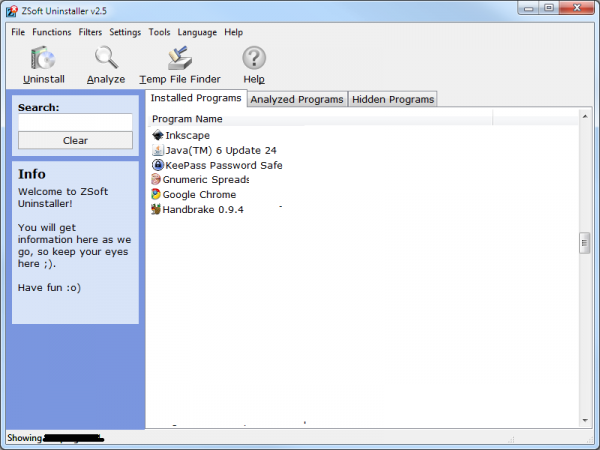The width and height of the screenshot is (600, 450).
Task: Open the File menu
Action: [18, 32]
